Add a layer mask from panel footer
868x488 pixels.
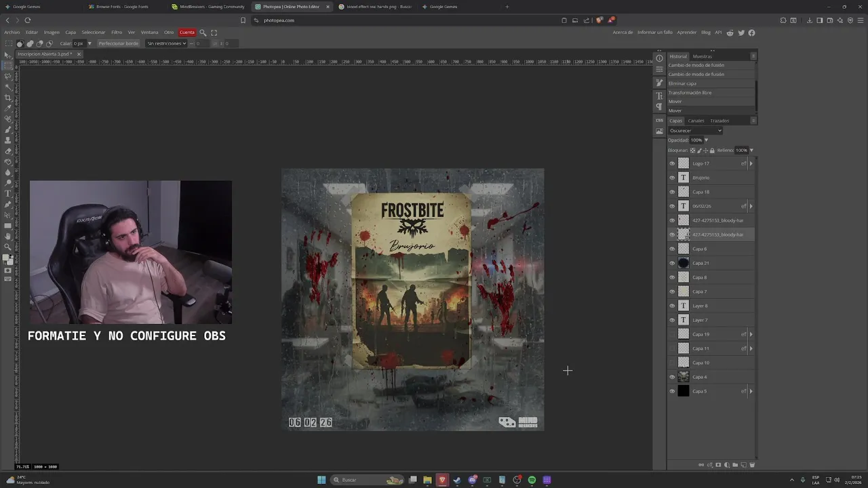[718, 465]
